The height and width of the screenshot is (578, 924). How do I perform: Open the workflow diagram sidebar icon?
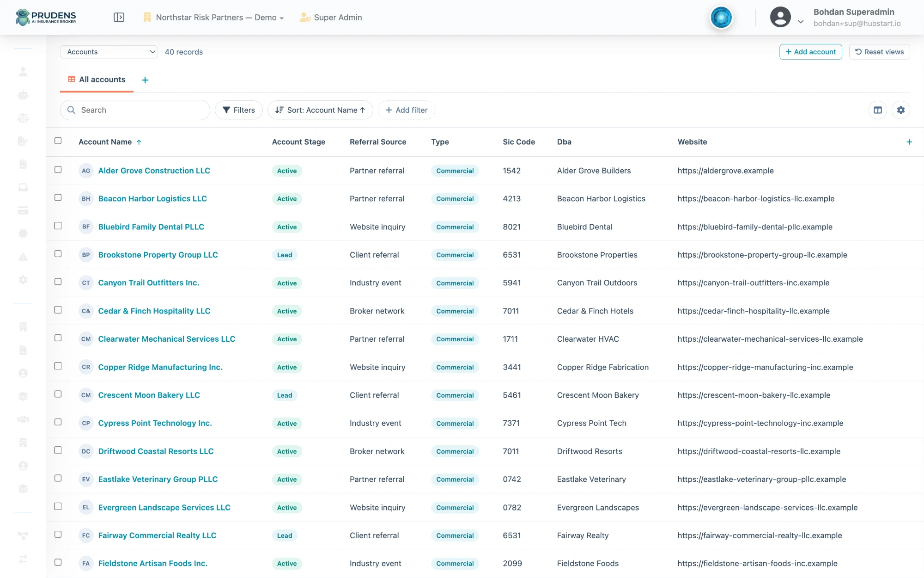(23, 536)
